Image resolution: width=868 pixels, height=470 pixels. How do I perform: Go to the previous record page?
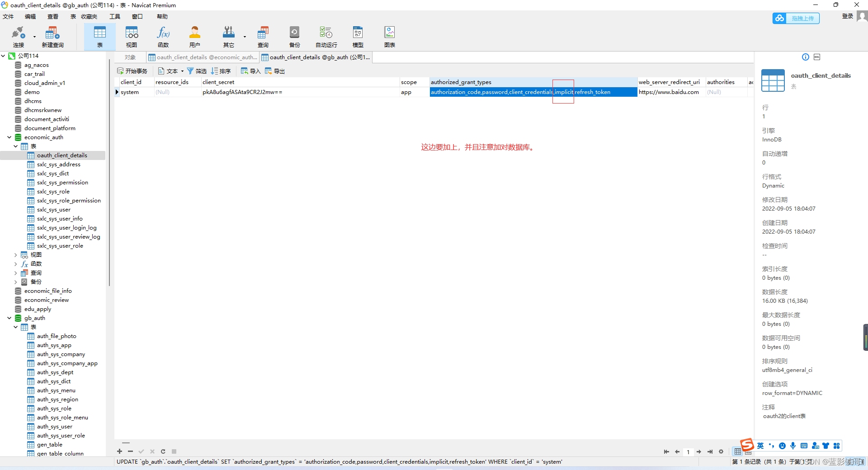(677, 451)
